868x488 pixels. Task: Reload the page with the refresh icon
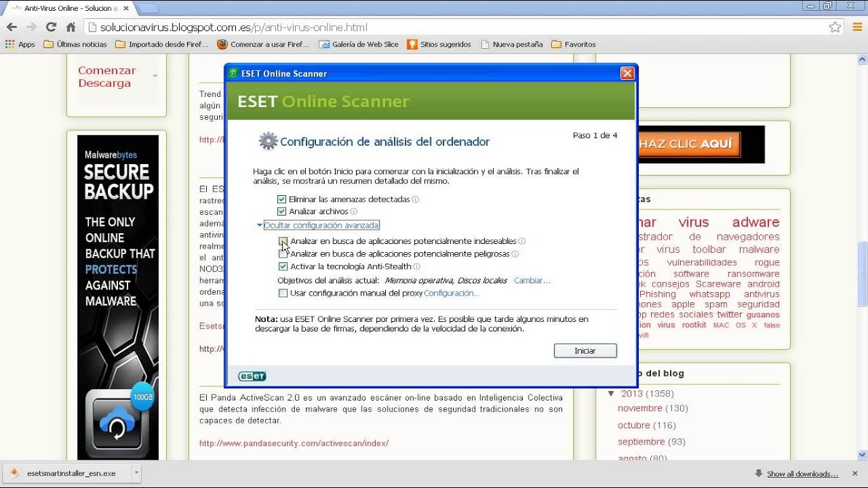[x=51, y=27]
